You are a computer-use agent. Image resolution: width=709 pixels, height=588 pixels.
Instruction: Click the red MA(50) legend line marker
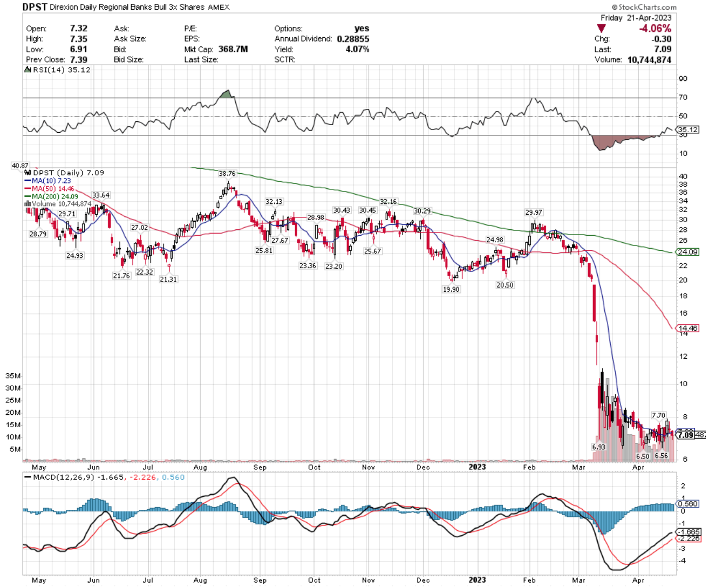pos(28,189)
